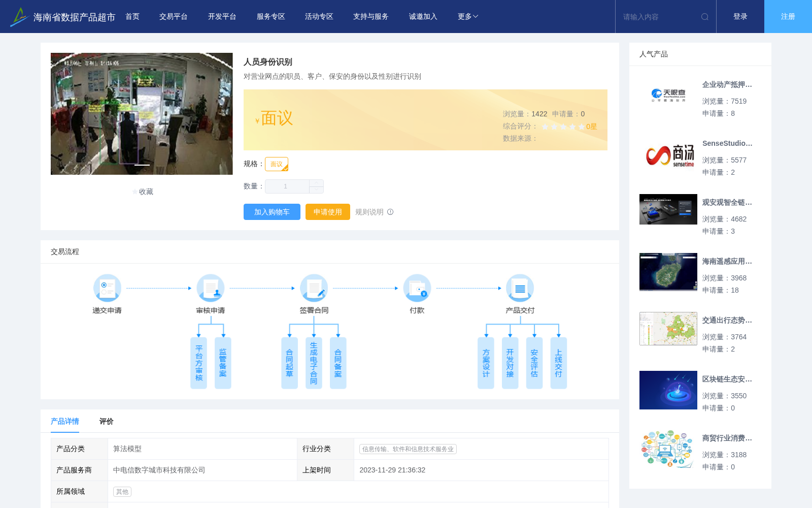812x508 pixels.
Task: Click the 签署合同 step icon
Action: point(314,288)
